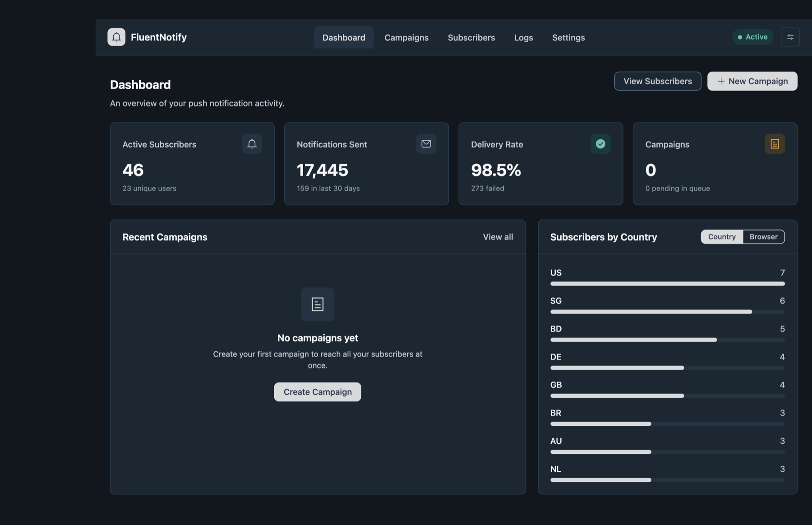Click the Subscribers by Country heading

pyautogui.click(x=604, y=237)
